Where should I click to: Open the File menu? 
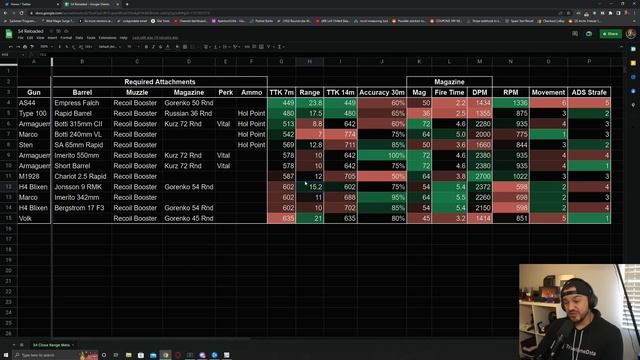(20, 38)
